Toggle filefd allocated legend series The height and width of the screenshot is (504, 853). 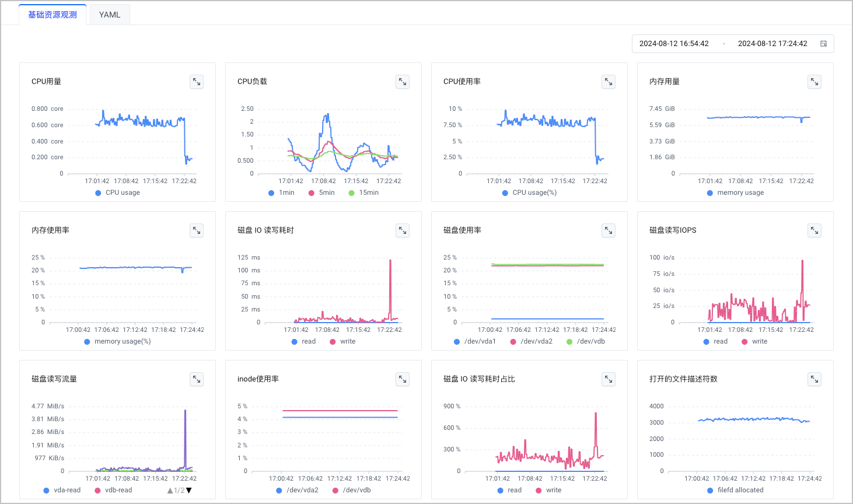tap(735, 490)
